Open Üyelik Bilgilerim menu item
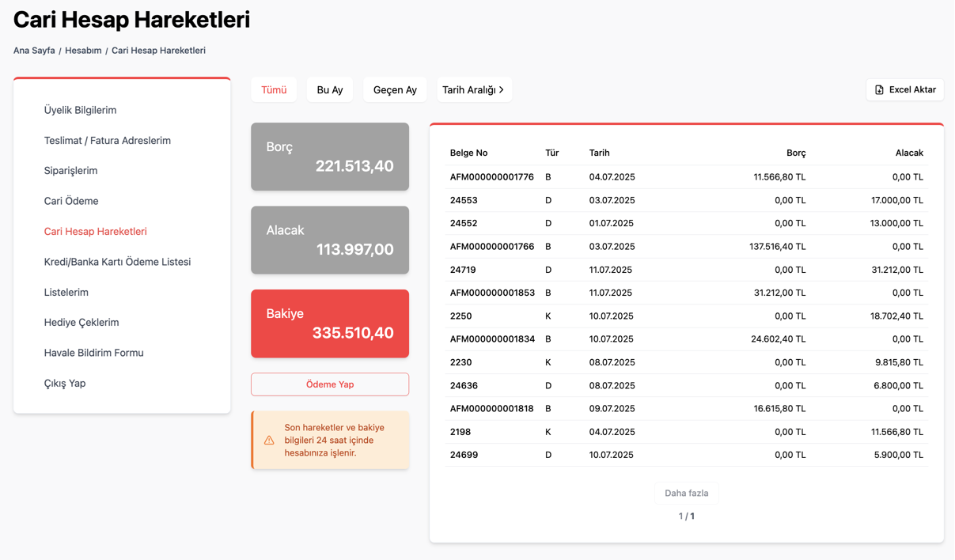The width and height of the screenshot is (955, 560). point(80,110)
